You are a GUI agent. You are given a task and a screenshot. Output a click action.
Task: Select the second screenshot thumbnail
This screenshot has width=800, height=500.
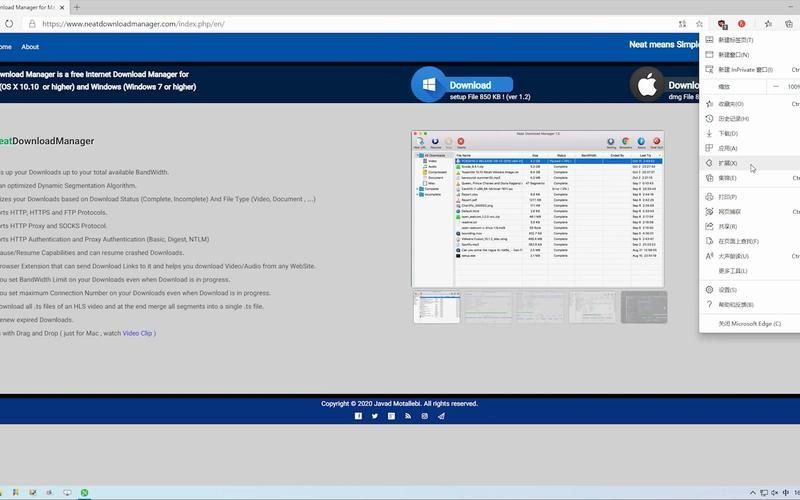(x=488, y=307)
